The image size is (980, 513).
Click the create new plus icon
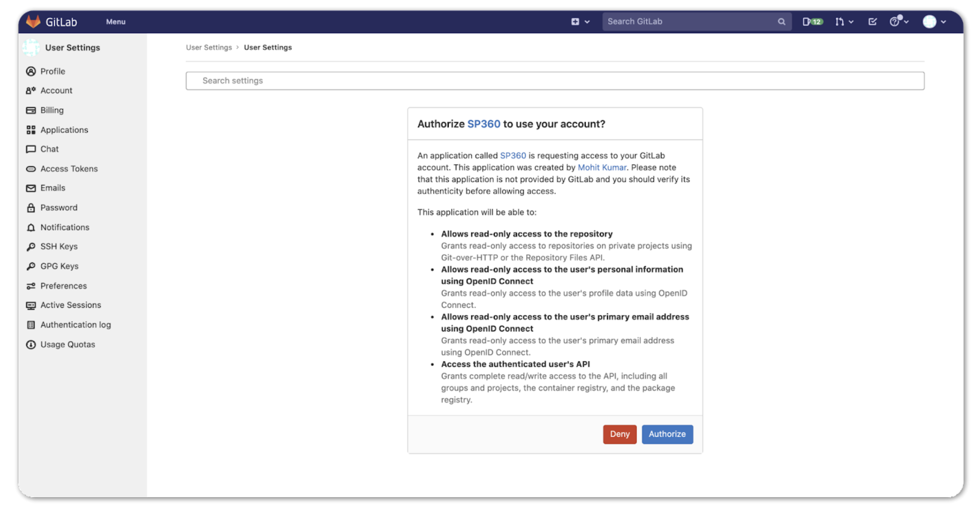575,21
